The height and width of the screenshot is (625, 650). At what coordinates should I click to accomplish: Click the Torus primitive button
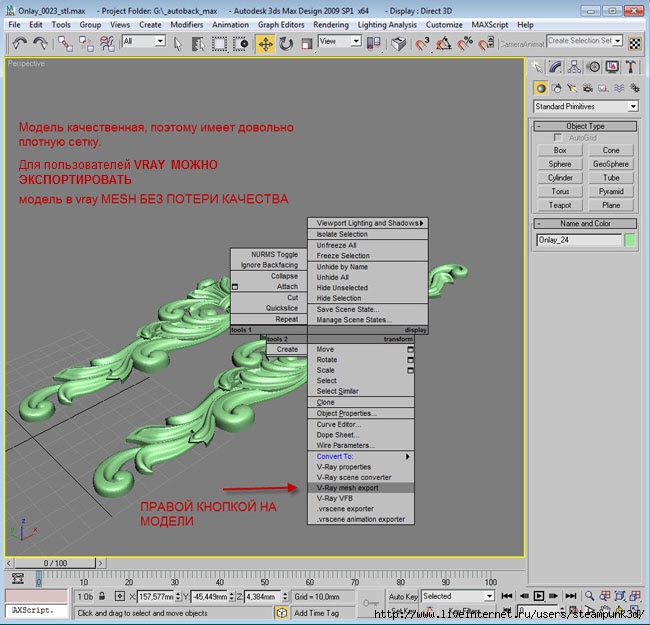[x=560, y=191]
